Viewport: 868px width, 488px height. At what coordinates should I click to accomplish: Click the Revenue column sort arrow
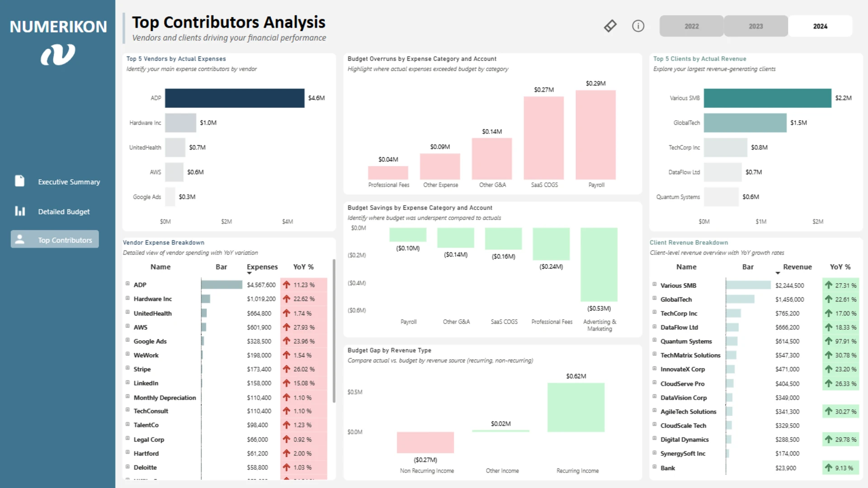(778, 273)
